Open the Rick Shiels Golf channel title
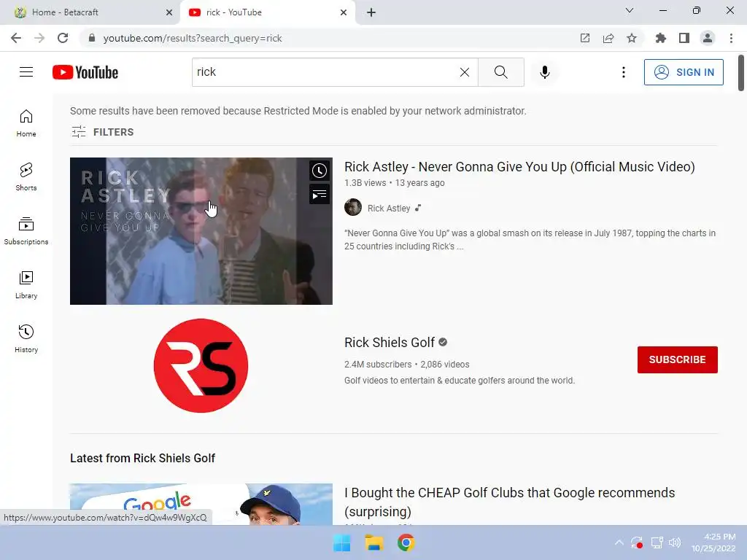 (x=390, y=343)
